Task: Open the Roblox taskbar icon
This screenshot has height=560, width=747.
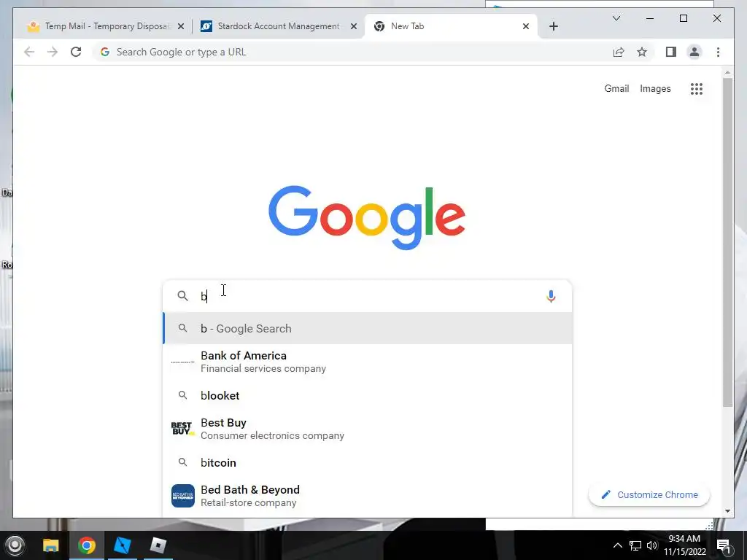Action: (x=158, y=545)
